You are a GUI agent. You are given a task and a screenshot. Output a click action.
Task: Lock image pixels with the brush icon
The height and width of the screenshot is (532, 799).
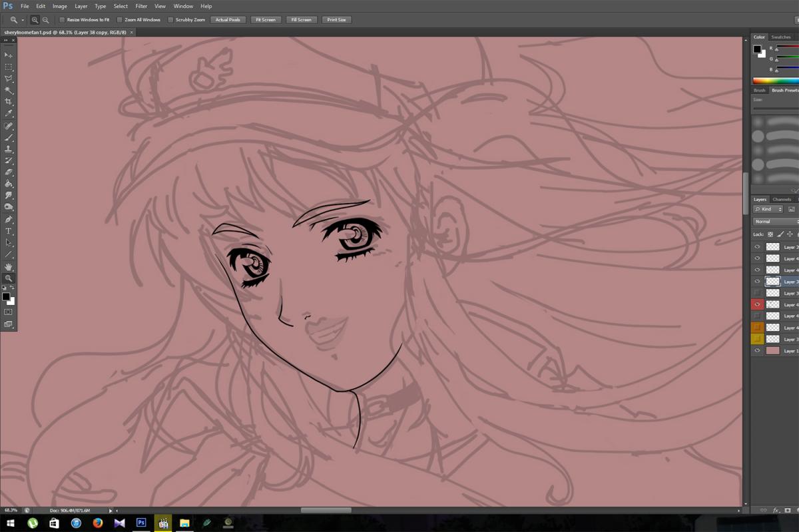[780, 234]
